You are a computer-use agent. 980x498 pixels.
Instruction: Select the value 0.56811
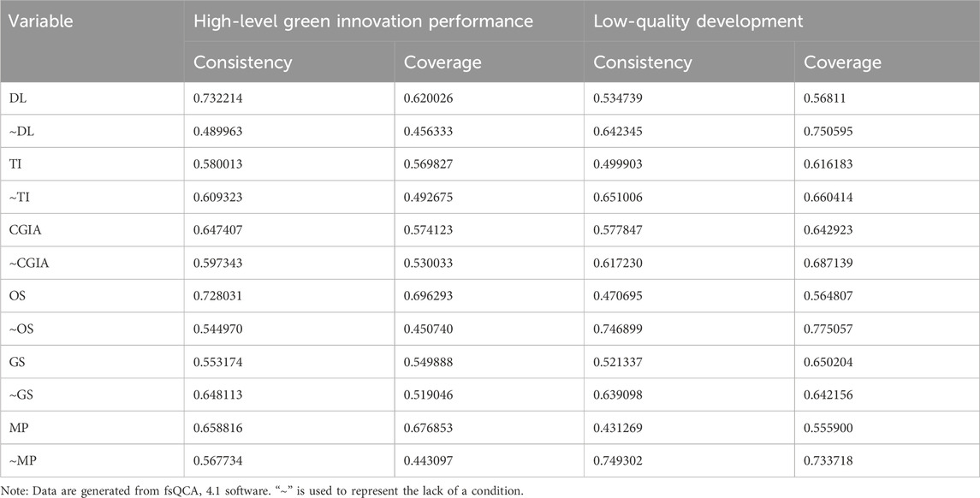click(x=825, y=98)
